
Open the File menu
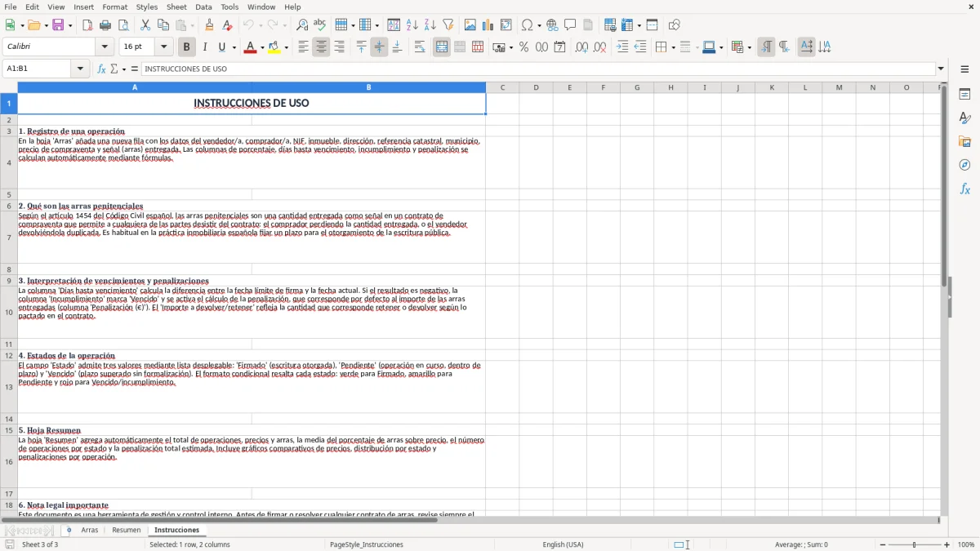(x=10, y=7)
